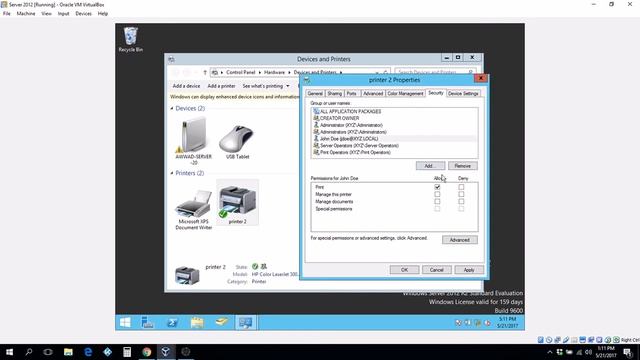Screen dimensions: 640x360
Task: Launch Microsoft Edge from host taskbar
Action: [x=88, y=352]
